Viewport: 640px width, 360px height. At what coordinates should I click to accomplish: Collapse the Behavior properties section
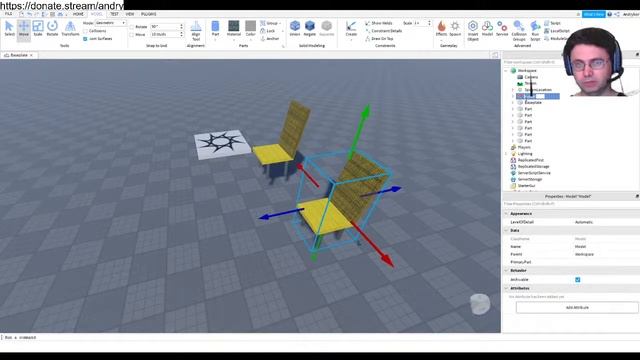pos(507,270)
